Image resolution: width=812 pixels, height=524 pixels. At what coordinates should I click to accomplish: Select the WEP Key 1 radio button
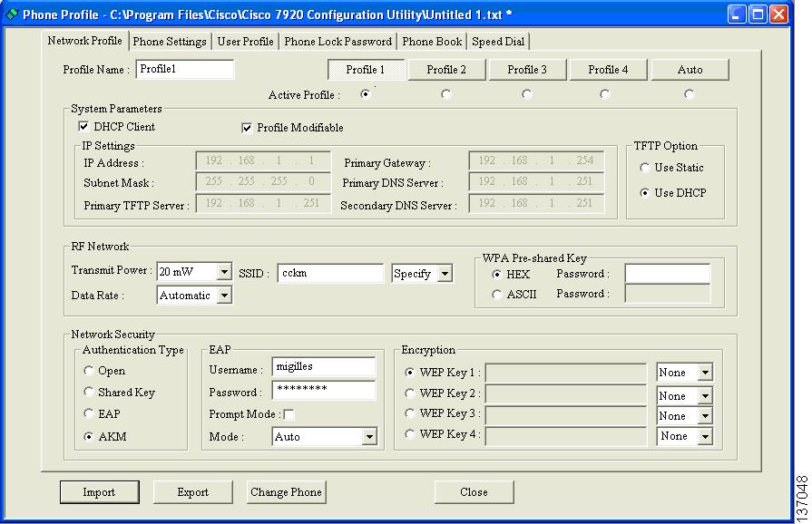click(x=409, y=372)
